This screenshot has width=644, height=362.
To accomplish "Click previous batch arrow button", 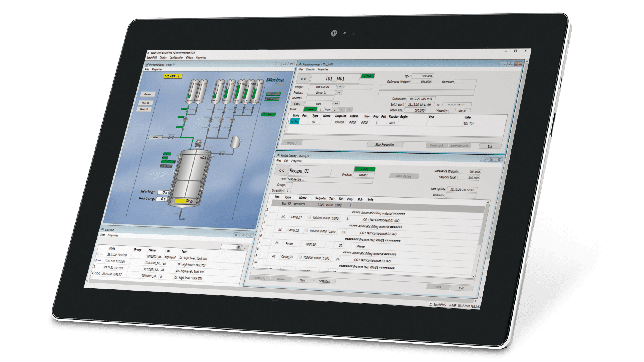I will pyautogui.click(x=342, y=110).
